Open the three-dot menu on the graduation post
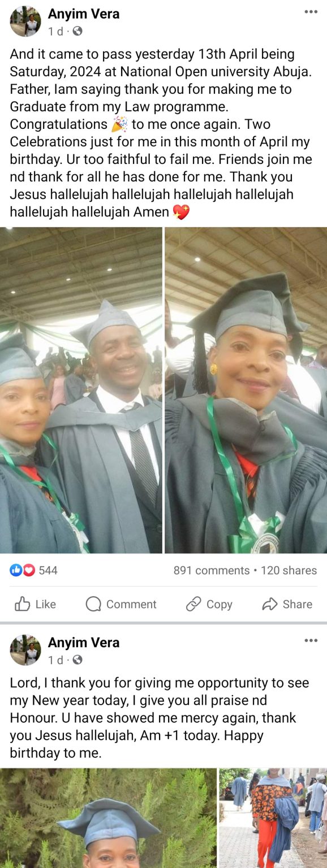Screen dimensions: 327x868 point(311,12)
